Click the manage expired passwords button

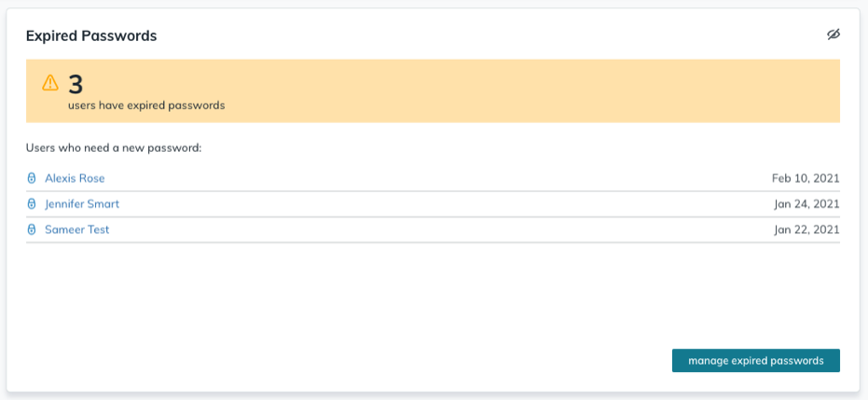click(755, 361)
